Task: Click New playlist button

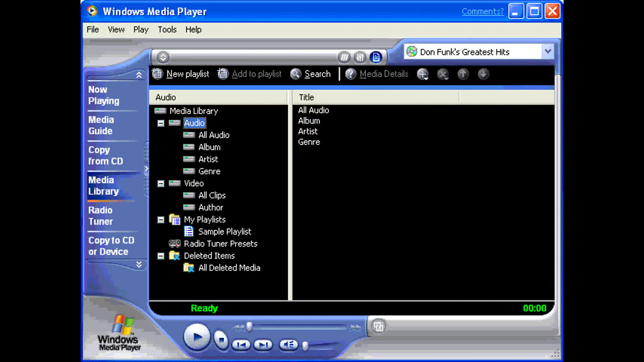Action: pyautogui.click(x=180, y=74)
